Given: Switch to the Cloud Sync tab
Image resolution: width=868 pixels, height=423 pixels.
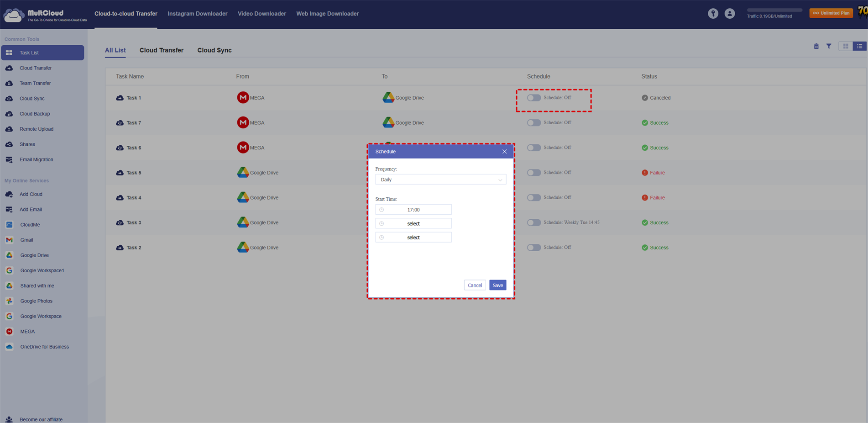Looking at the screenshot, I should pyautogui.click(x=214, y=50).
